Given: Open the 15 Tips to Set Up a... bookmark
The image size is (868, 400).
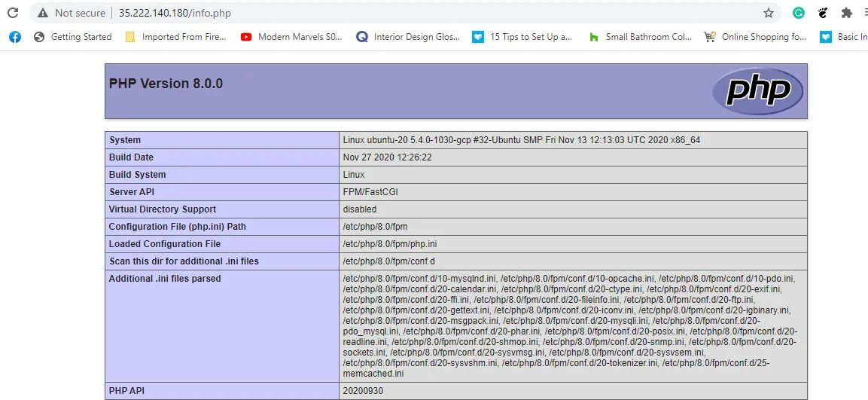Looking at the screenshot, I should click(522, 37).
